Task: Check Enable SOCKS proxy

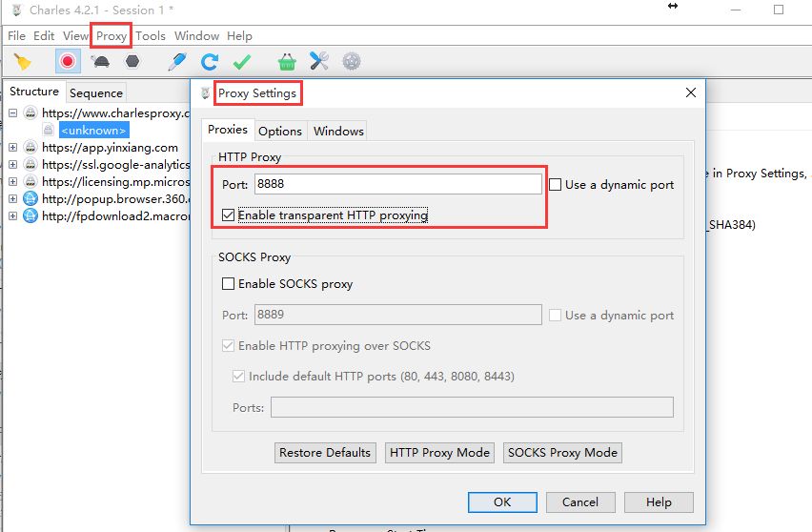Action: [228, 284]
